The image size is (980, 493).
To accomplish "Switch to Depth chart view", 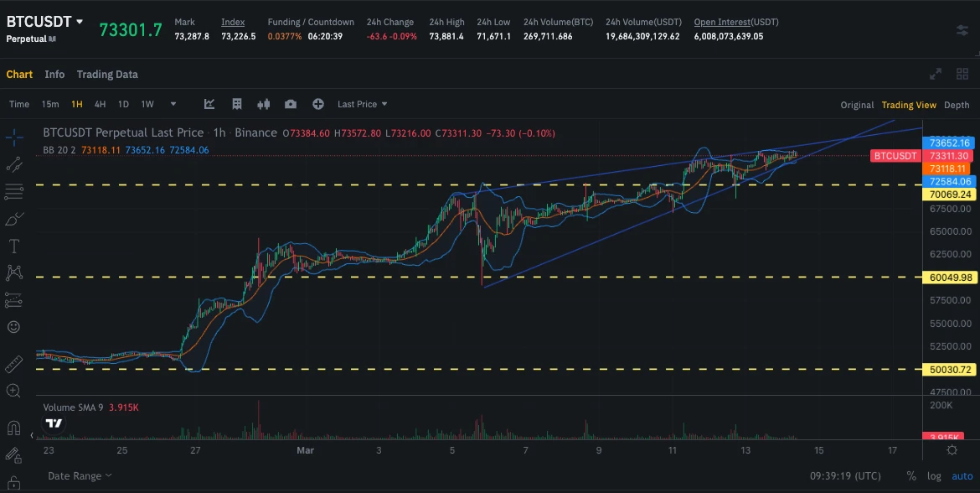I will tap(957, 105).
